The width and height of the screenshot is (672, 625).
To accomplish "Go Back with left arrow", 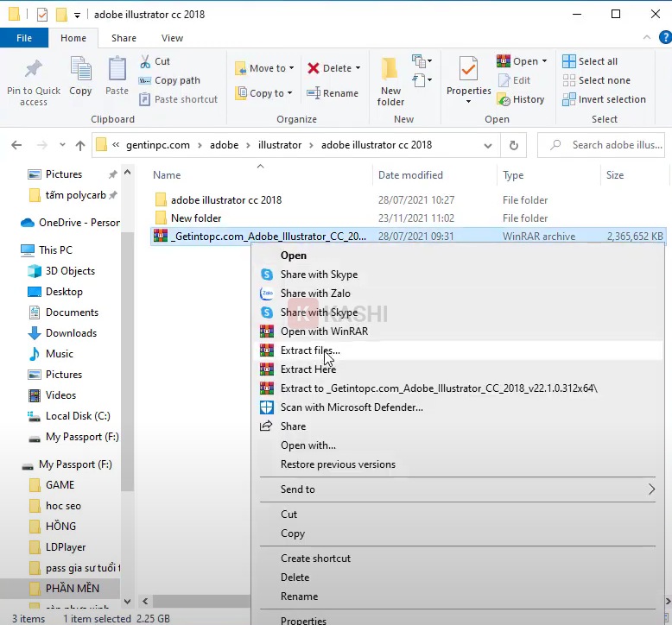I will (16, 145).
